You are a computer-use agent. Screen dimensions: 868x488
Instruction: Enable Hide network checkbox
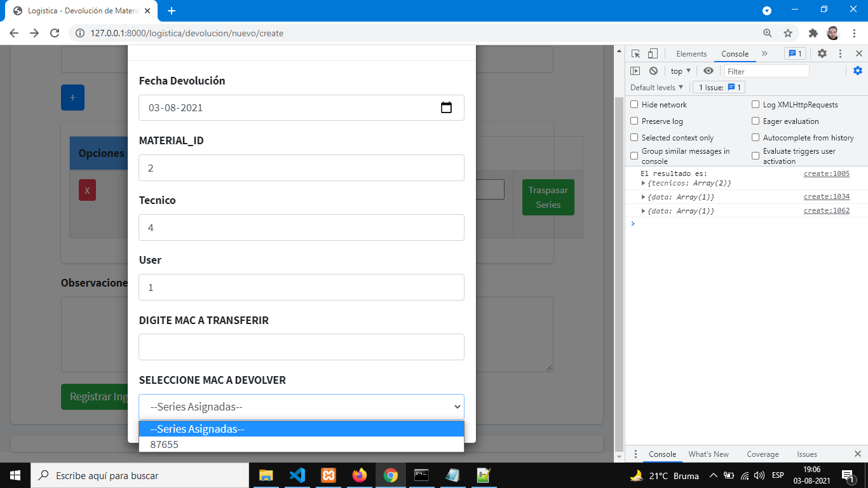tap(634, 104)
